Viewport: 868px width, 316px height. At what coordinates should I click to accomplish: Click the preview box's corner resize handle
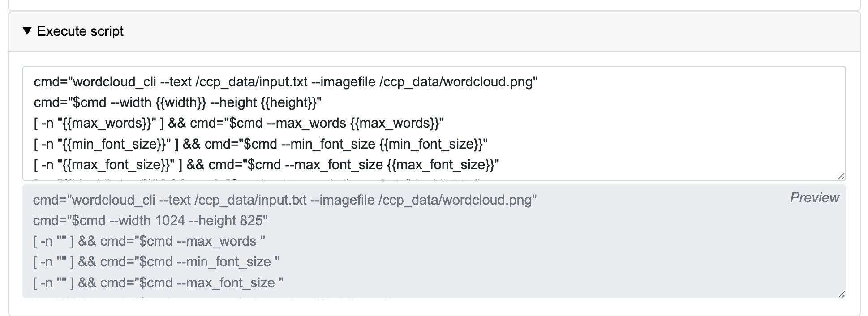[x=841, y=294]
